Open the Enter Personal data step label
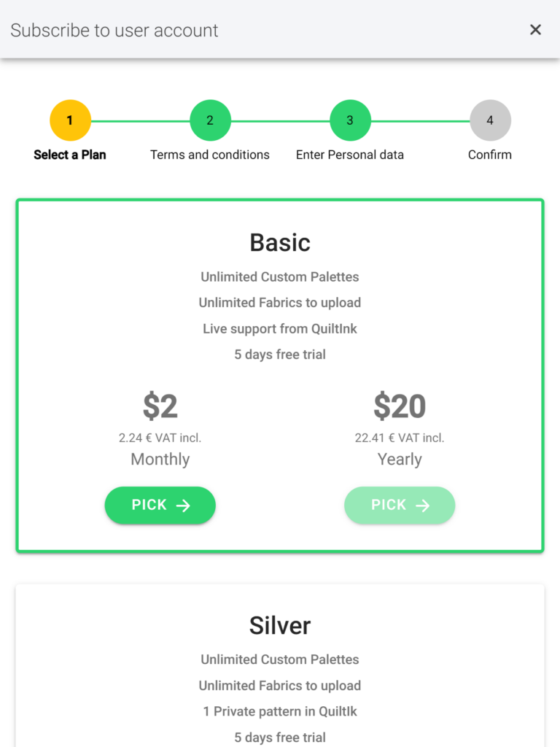The width and height of the screenshot is (560, 747). (350, 155)
